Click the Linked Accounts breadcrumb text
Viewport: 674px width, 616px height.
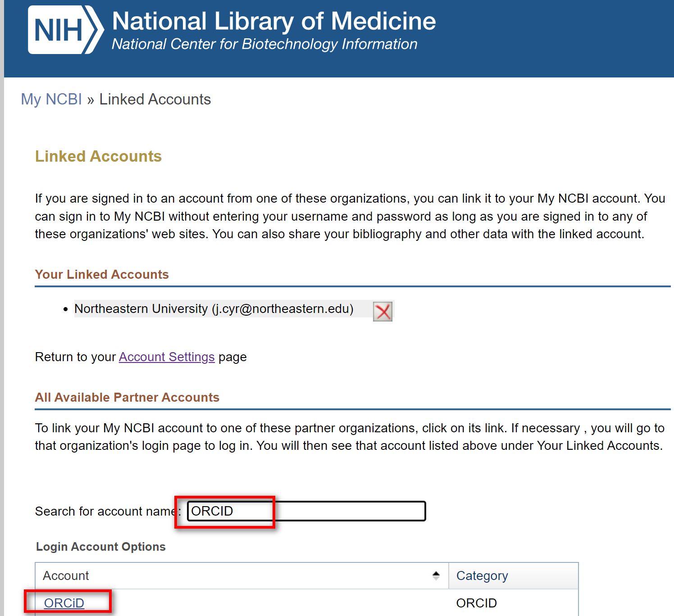155,99
